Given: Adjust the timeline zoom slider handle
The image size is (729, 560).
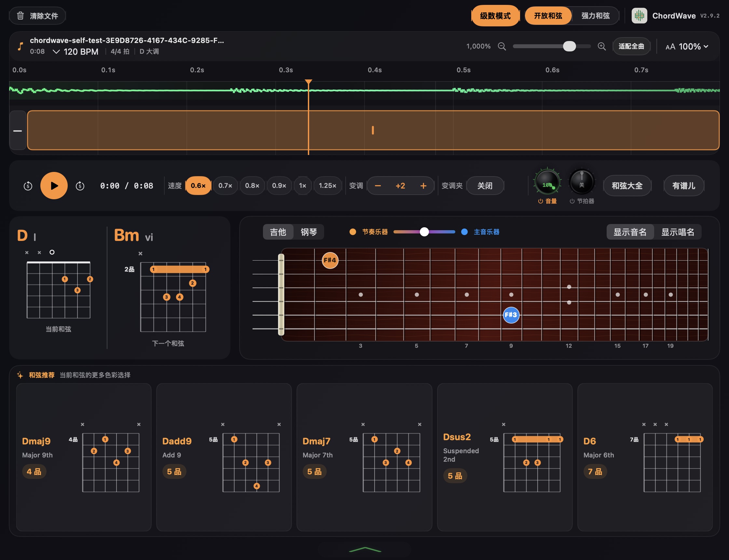Looking at the screenshot, I should pos(569,46).
